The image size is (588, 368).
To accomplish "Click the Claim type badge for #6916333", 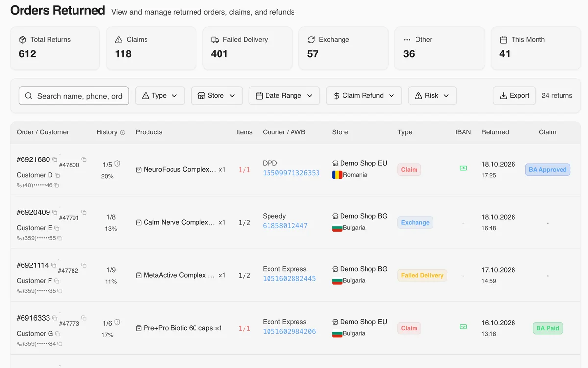I will tap(409, 328).
